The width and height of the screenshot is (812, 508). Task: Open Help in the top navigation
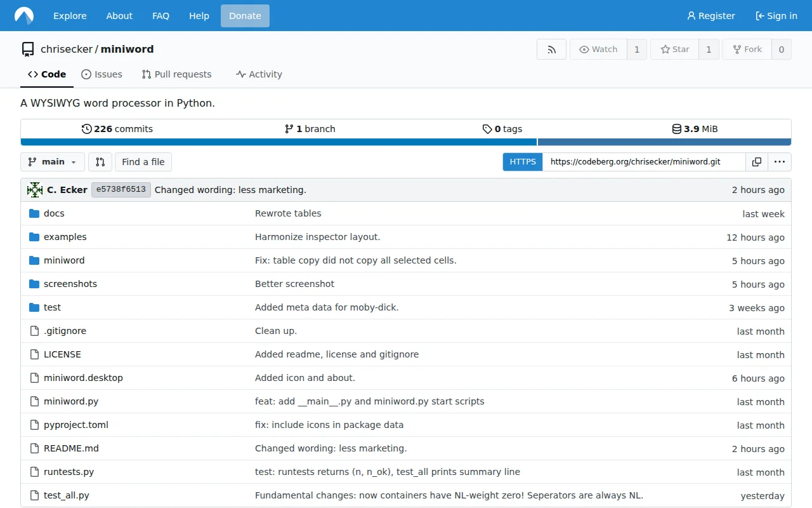coord(199,16)
